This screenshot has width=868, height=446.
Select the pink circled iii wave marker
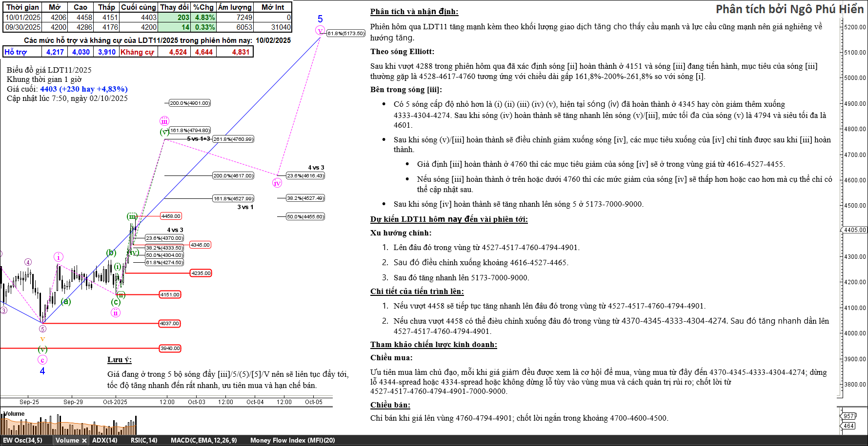pos(164,121)
